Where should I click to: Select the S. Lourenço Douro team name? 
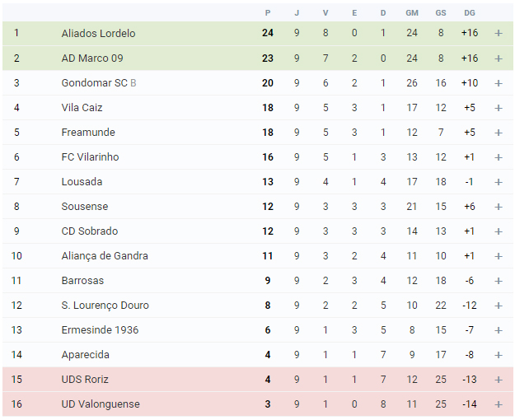click(x=105, y=306)
